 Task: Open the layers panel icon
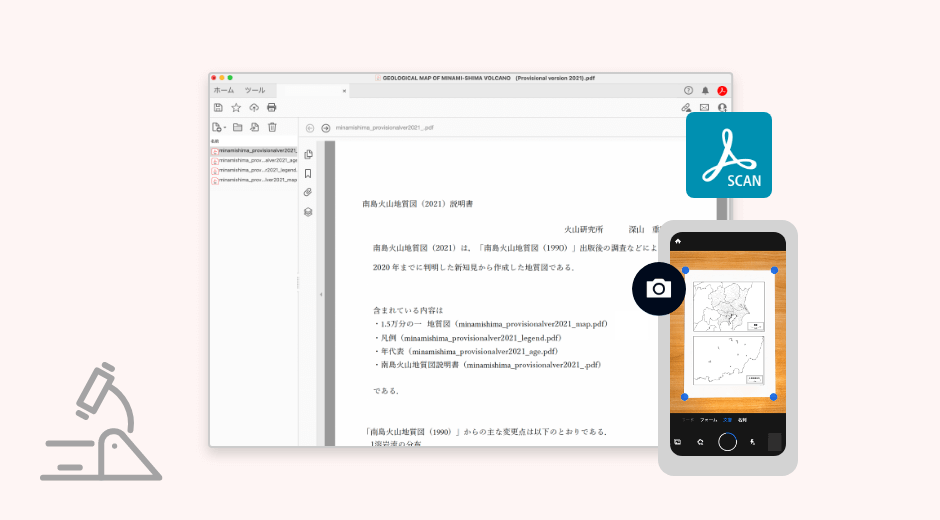coord(308,212)
